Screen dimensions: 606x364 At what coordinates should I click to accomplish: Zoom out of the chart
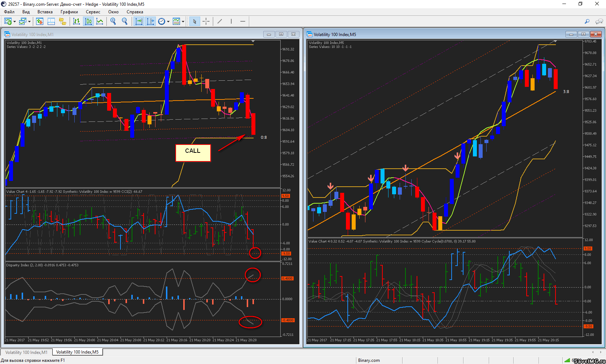click(125, 22)
